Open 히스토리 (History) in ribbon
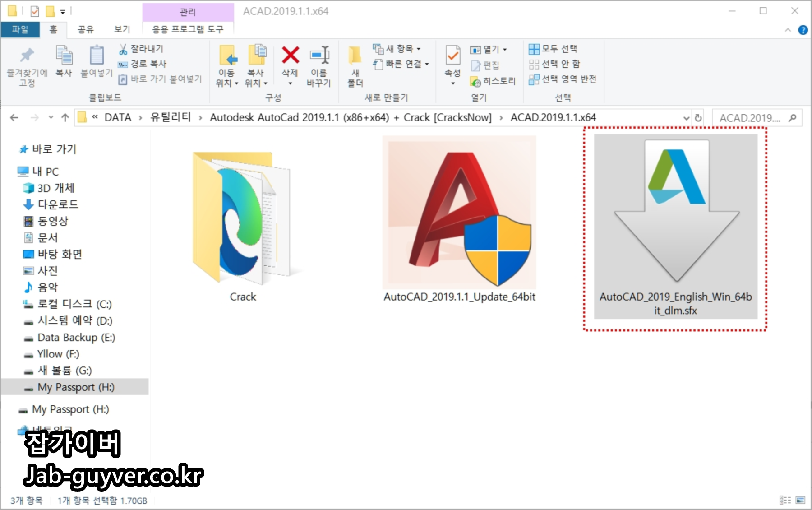The width and height of the screenshot is (812, 510). click(x=493, y=81)
